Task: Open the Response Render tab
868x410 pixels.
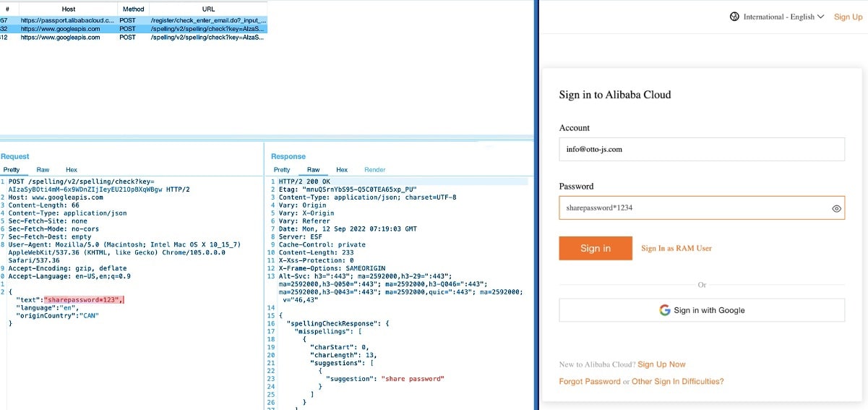Action: tap(375, 170)
